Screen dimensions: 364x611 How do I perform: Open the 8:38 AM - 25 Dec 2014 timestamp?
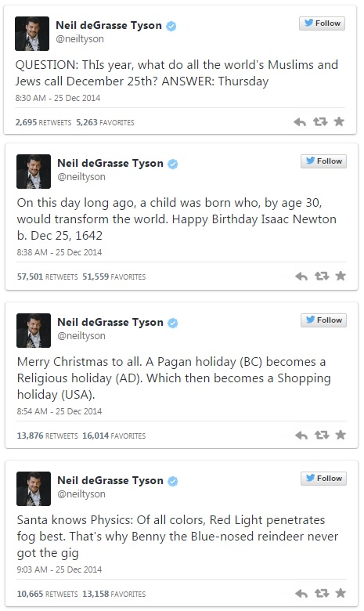coord(59,252)
